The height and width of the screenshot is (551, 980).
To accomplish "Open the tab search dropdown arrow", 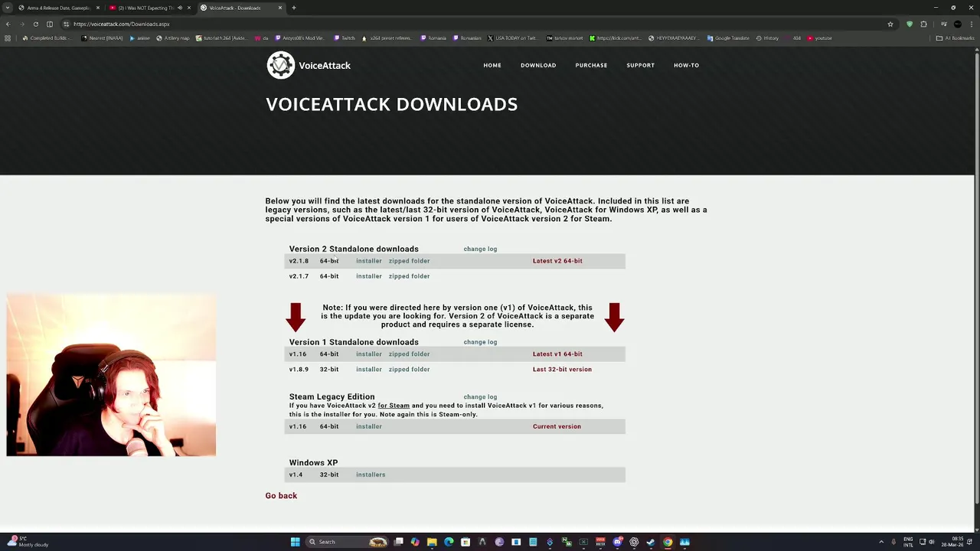I will pos(7,8).
